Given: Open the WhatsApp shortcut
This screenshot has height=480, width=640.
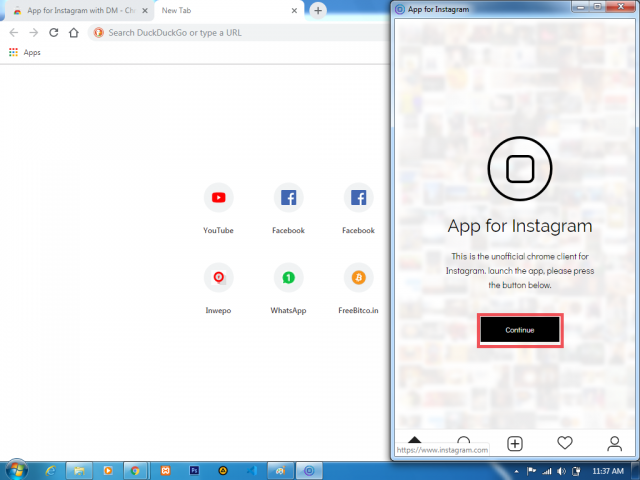Looking at the screenshot, I should 288,277.
